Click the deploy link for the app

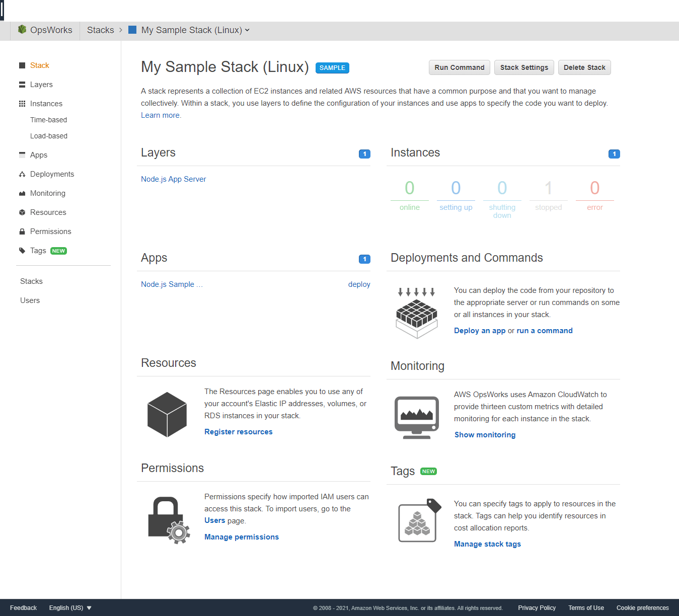pyautogui.click(x=359, y=284)
